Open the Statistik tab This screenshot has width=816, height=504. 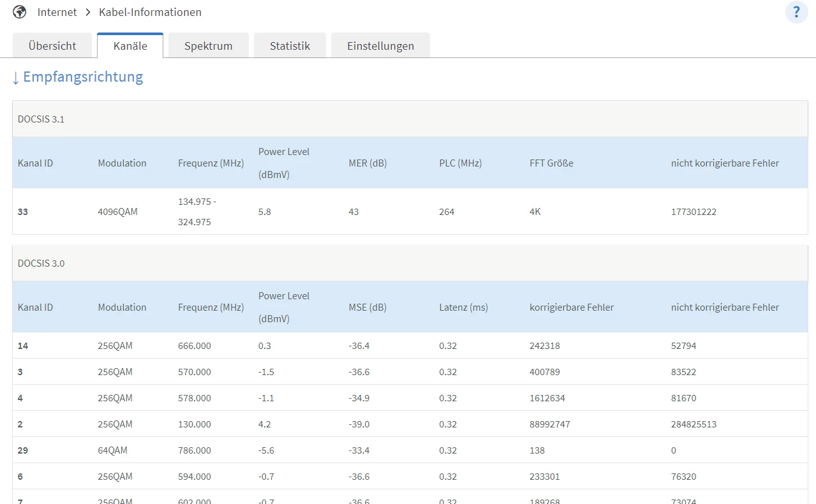[x=290, y=46]
